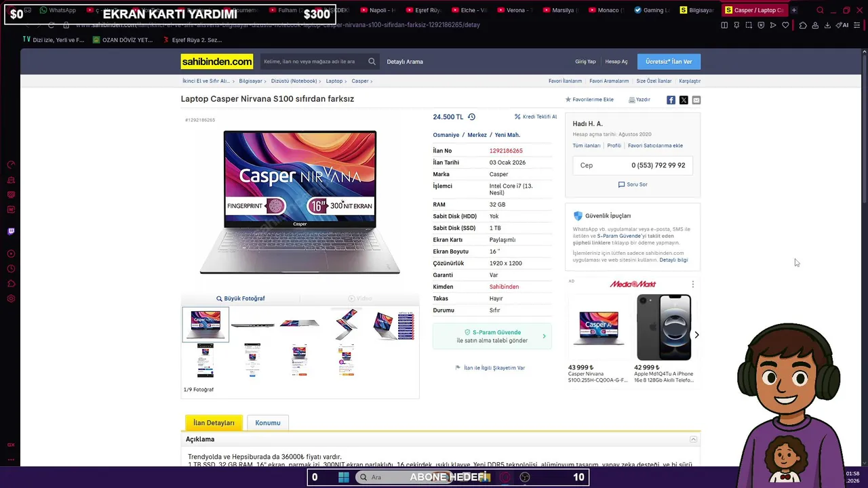Screen dimensions: 868x488
Task: Click the sahibinden.com logo
Action: coord(217,62)
